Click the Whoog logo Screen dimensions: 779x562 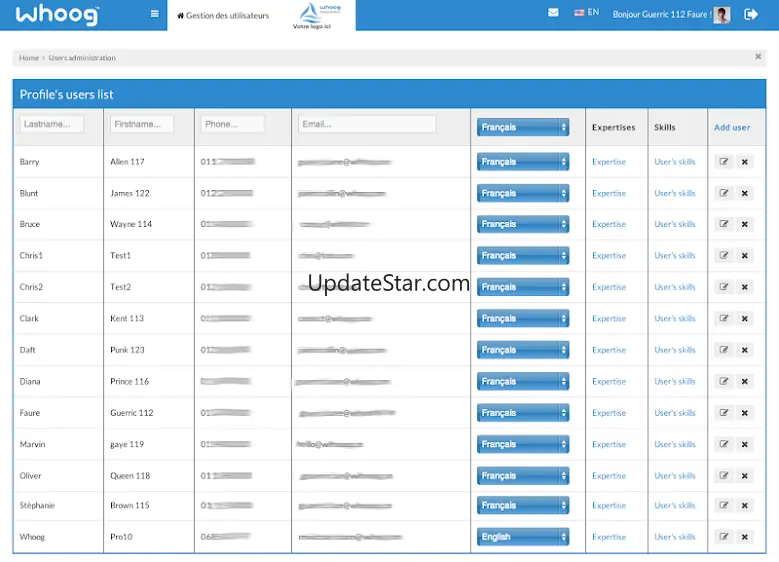[57, 14]
